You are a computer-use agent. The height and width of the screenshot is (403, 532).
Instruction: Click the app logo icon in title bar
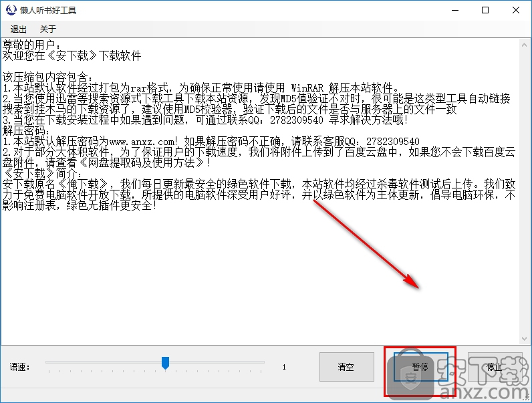pyautogui.click(x=11, y=10)
